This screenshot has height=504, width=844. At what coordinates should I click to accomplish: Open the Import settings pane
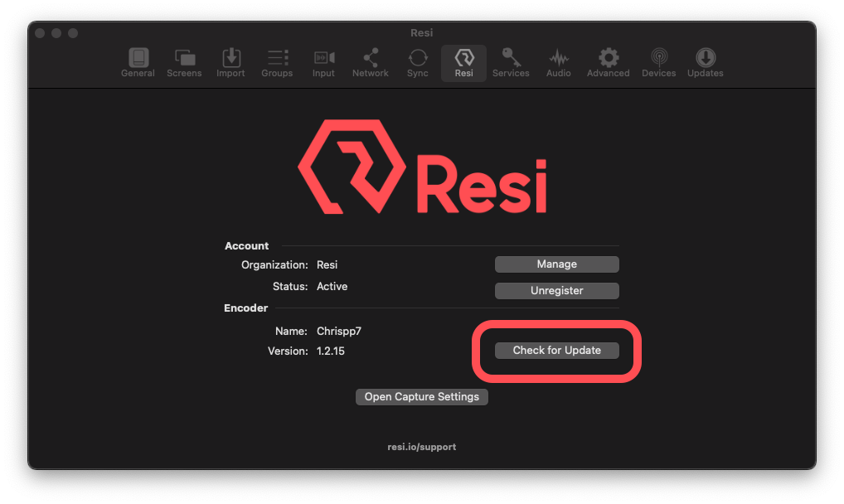(x=230, y=62)
